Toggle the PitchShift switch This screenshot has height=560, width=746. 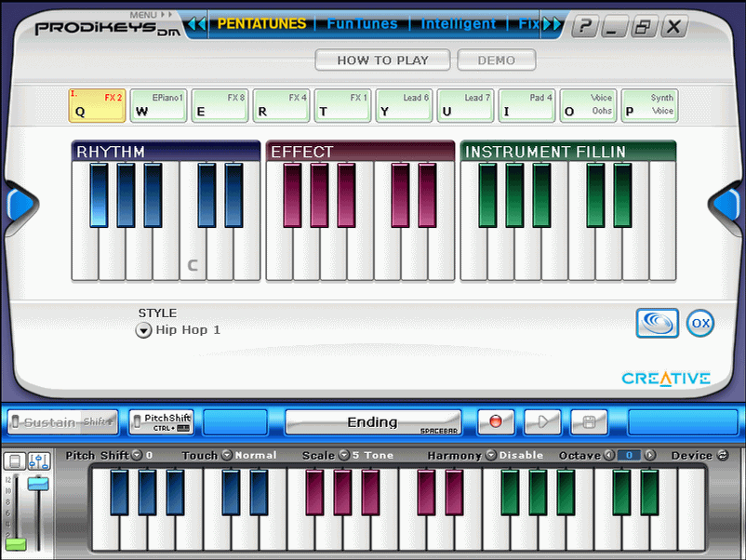(x=161, y=422)
